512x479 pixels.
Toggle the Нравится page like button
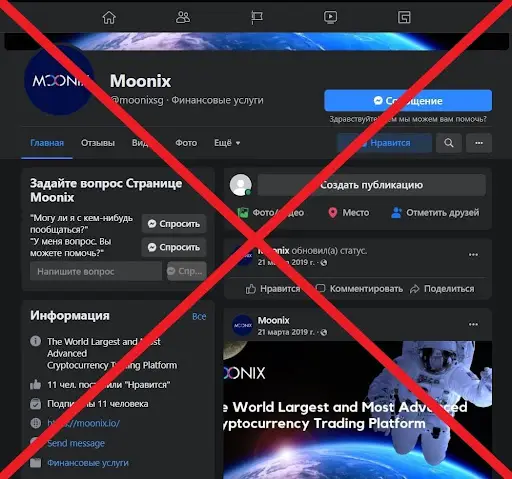click(x=384, y=143)
